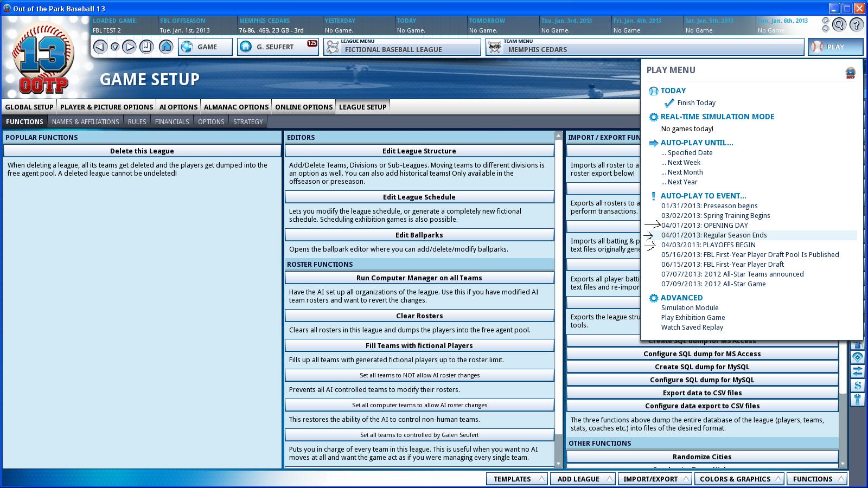
Task: Expand the Templates bottom menu
Action: pyautogui.click(x=516, y=479)
